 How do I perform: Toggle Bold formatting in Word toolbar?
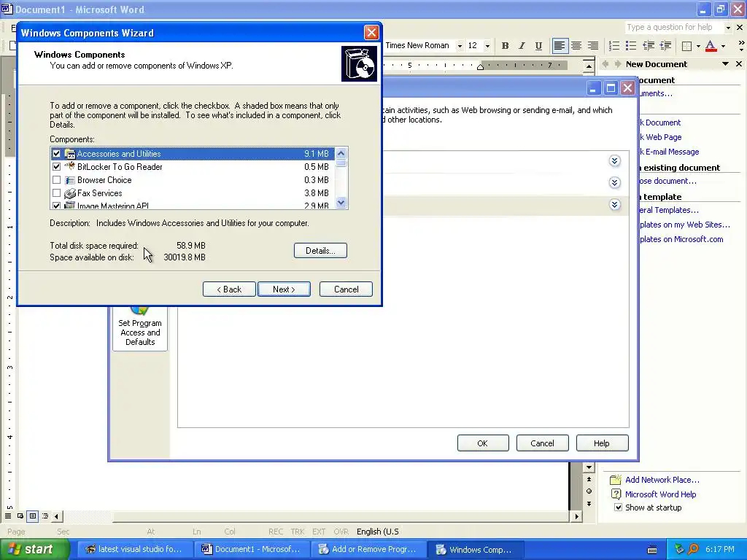coord(505,46)
